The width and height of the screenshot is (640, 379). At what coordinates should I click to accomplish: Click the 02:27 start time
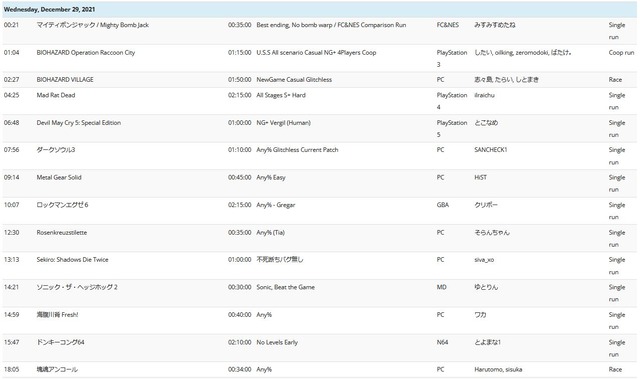(11, 80)
